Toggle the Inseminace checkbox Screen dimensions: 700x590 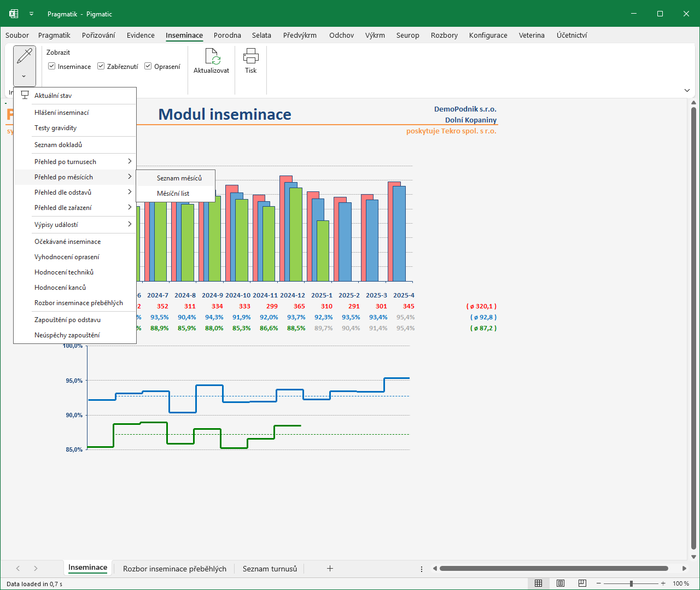pos(52,66)
